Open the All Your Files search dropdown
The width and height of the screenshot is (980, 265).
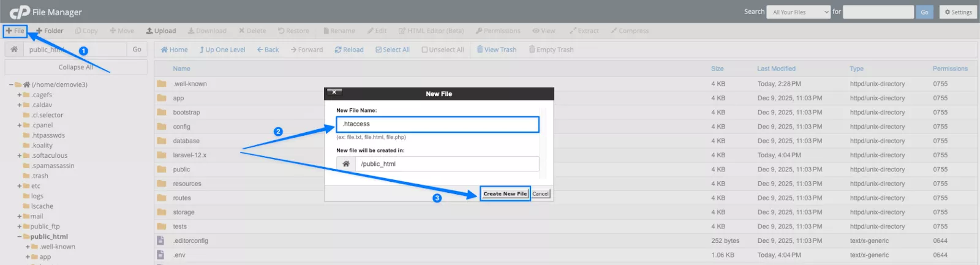coord(798,12)
